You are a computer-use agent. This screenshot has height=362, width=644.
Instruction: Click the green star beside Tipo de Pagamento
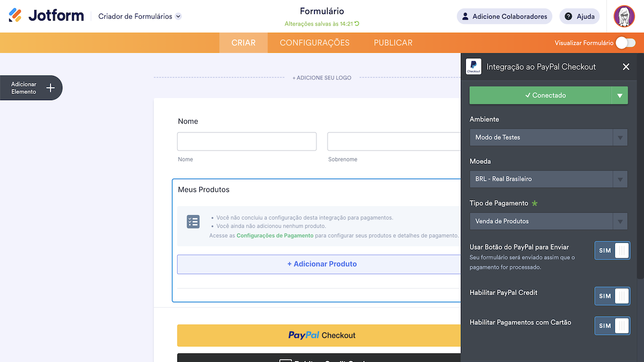535,203
